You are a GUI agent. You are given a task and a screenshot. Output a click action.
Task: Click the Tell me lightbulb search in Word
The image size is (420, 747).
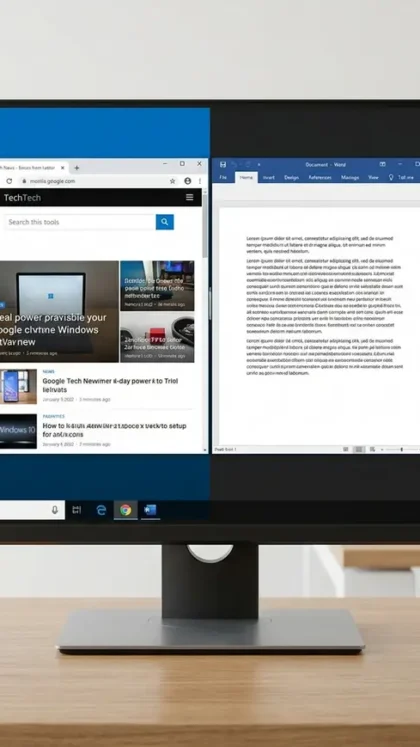click(401, 177)
